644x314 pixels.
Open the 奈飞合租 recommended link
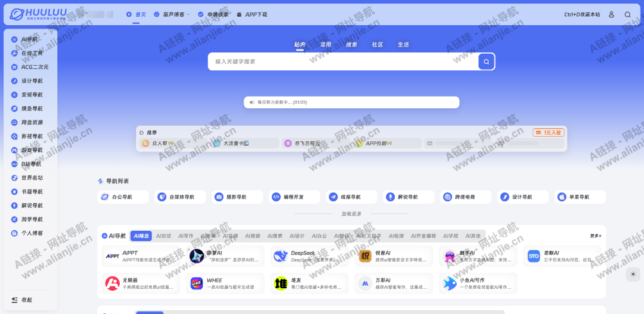pos(316,143)
